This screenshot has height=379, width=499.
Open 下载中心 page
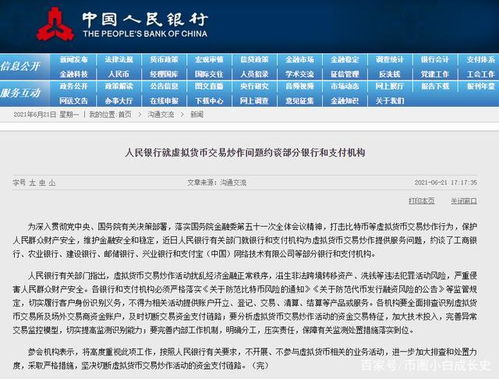209,101
